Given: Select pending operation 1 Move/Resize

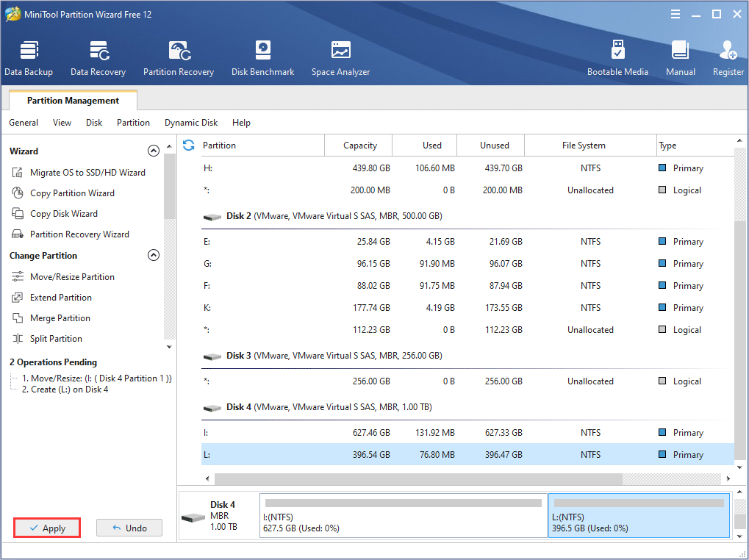Looking at the screenshot, I should pos(97,378).
